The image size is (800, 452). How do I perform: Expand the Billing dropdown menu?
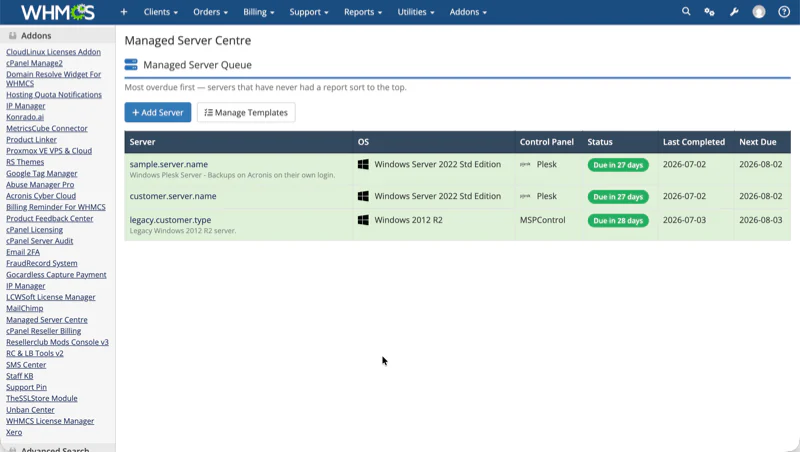click(259, 12)
